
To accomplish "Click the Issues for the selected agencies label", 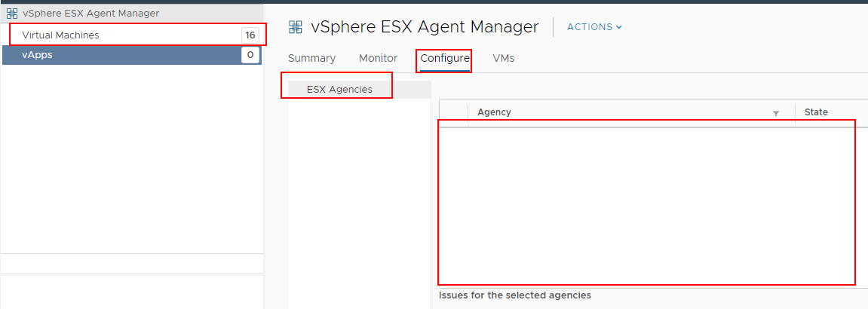I will [515, 295].
